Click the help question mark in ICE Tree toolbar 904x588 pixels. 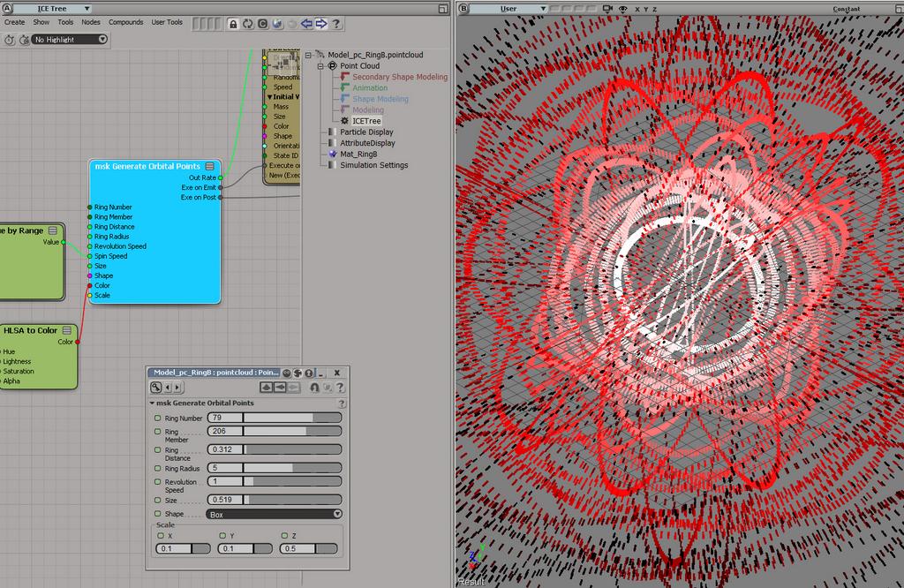[x=336, y=24]
